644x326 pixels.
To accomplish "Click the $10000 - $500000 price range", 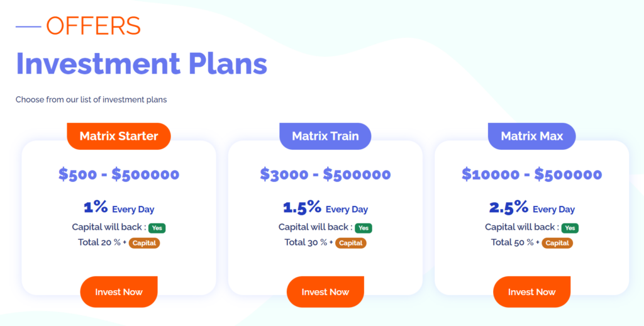I will 531,174.
